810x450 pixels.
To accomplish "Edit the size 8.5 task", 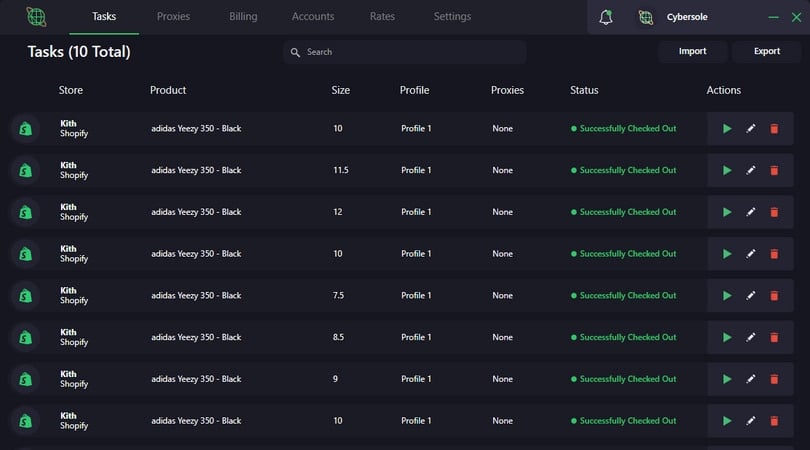I will click(x=751, y=337).
